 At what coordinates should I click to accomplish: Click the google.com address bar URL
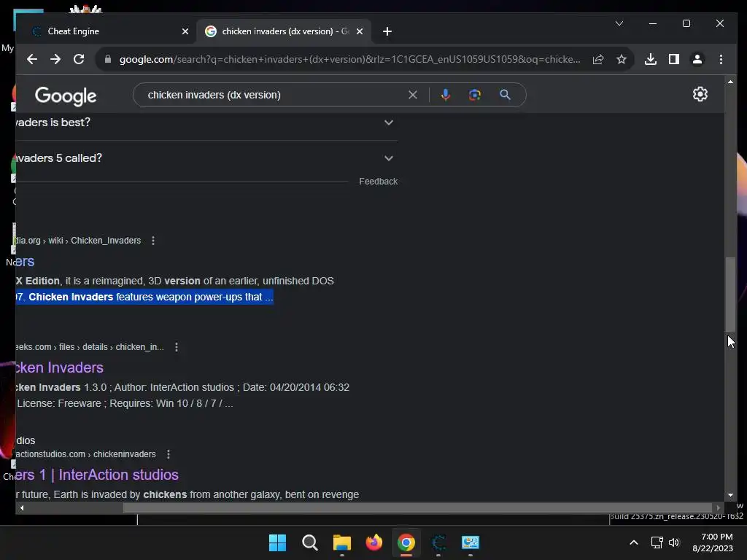point(350,59)
